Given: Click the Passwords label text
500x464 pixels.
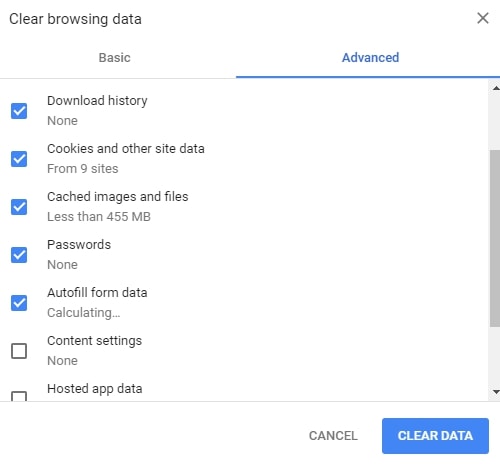Looking at the screenshot, I should 79,244.
